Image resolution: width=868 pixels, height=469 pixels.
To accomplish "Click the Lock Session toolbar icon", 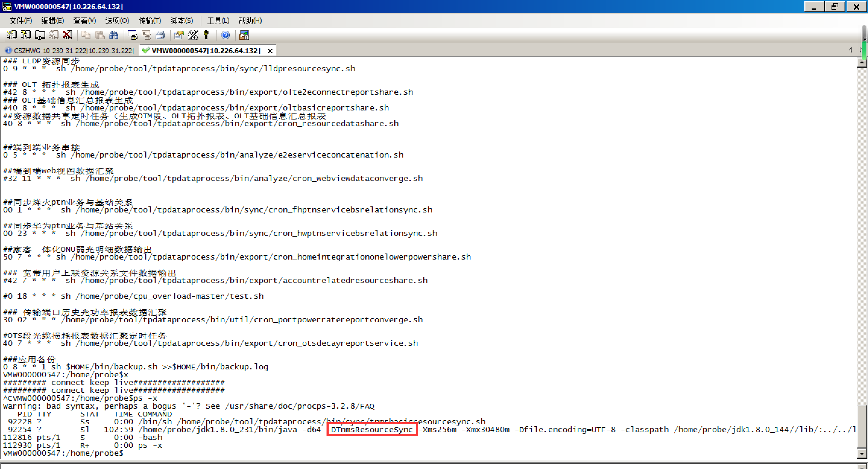I will coord(244,35).
